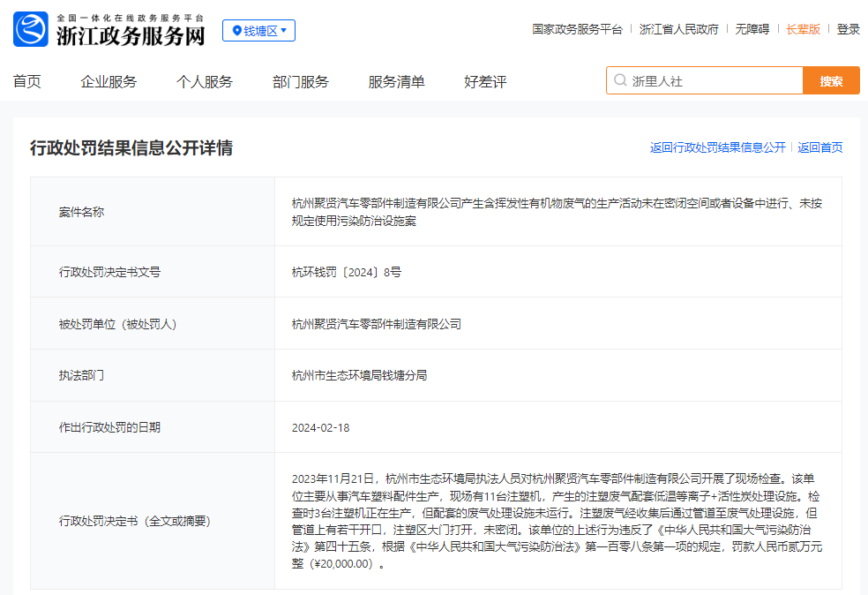Image resolution: width=868 pixels, height=595 pixels.
Task: Click the 浙江政务服务网 site title
Action: [131, 36]
